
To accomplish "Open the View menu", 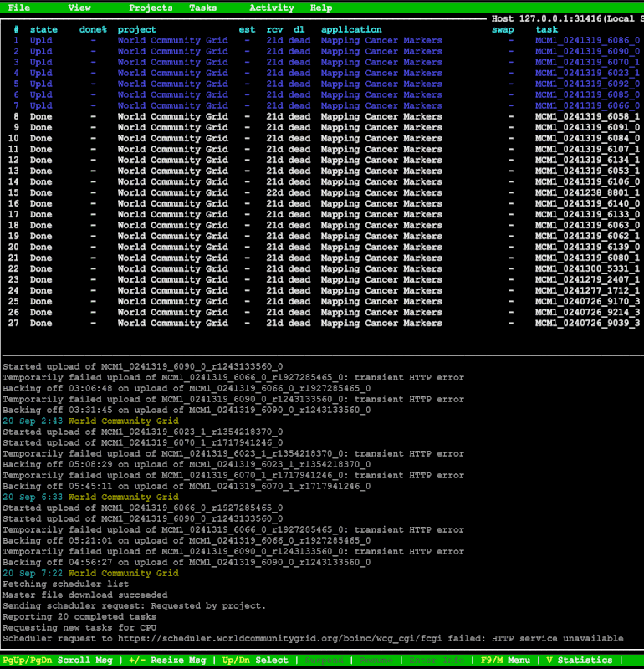I will [x=79, y=8].
